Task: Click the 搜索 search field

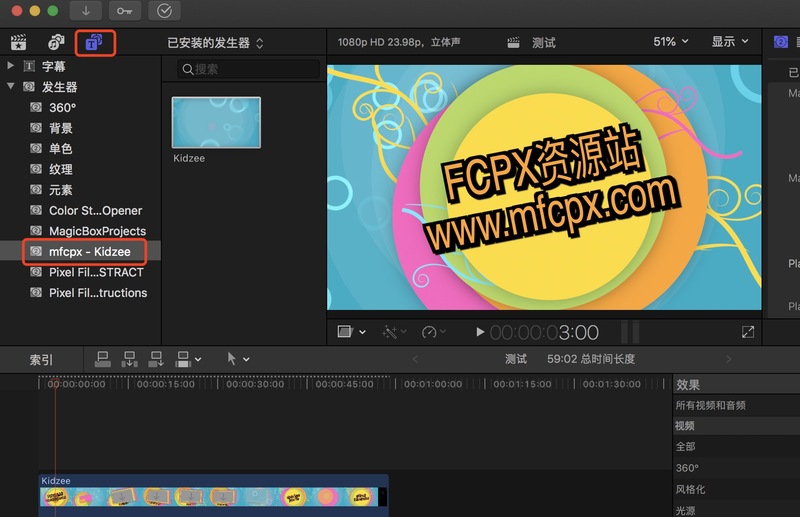Action: [248, 69]
